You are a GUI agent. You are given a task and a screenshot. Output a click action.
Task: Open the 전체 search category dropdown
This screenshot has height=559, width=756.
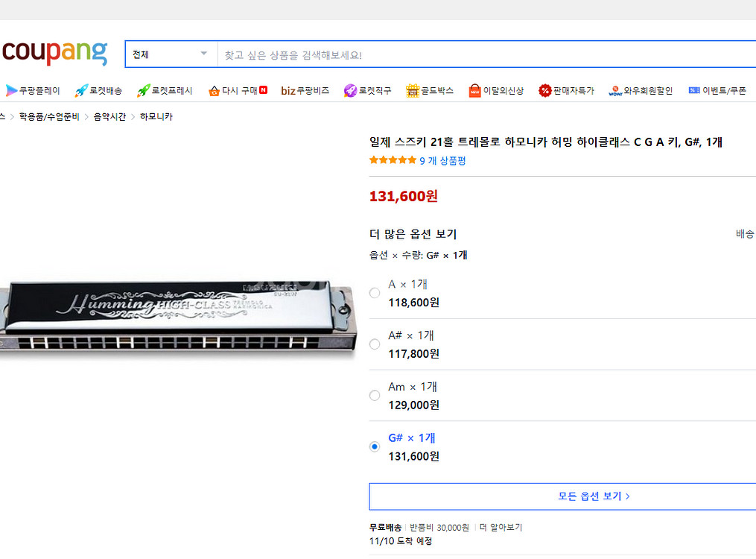(171, 54)
